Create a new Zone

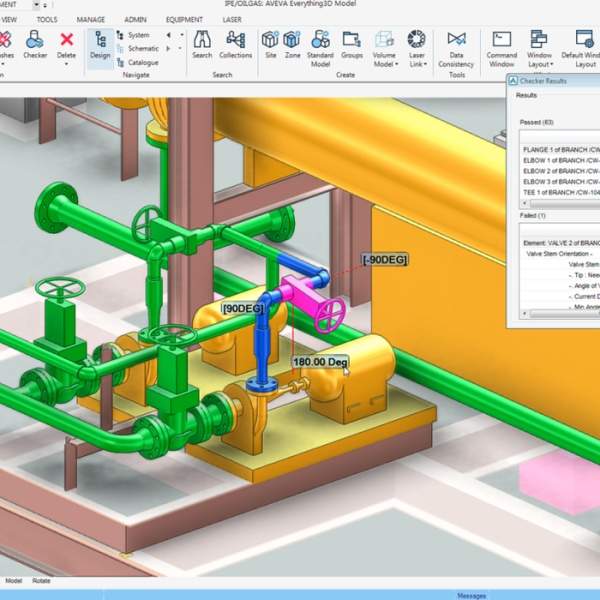(x=293, y=45)
